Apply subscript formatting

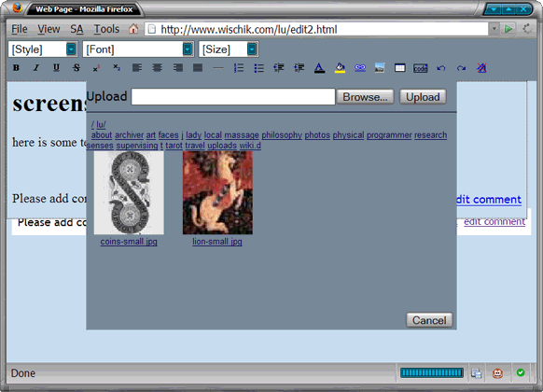(117, 68)
